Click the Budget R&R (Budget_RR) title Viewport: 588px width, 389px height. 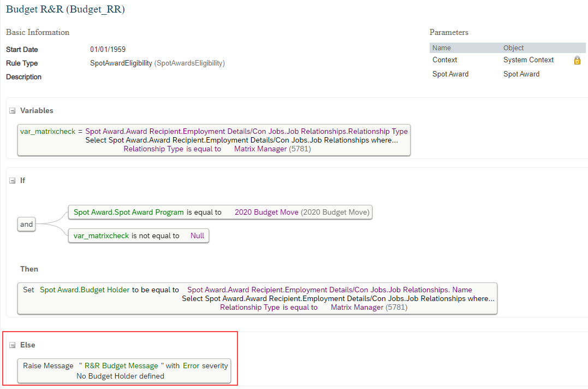66,9
